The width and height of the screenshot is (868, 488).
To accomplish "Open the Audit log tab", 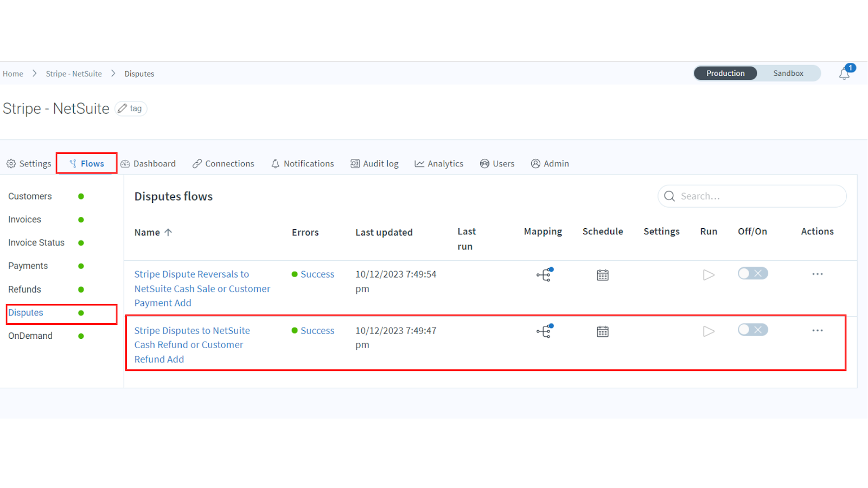I will (374, 164).
